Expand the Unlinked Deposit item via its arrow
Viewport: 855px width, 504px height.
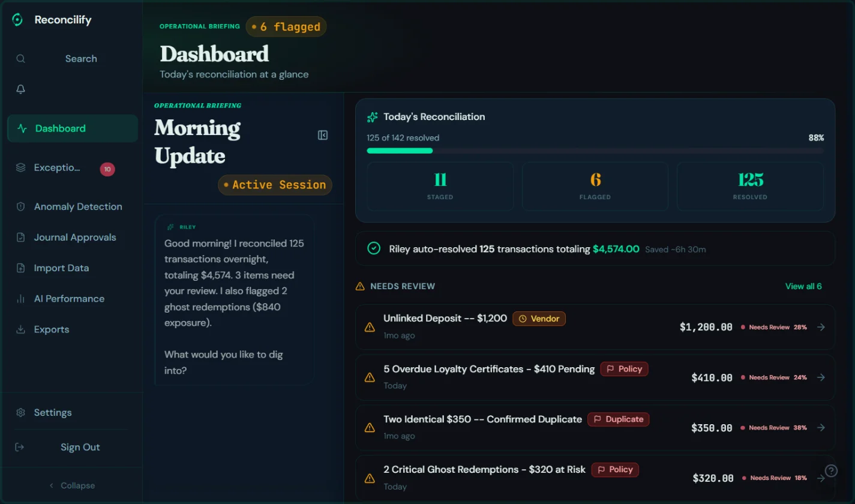tap(820, 327)
